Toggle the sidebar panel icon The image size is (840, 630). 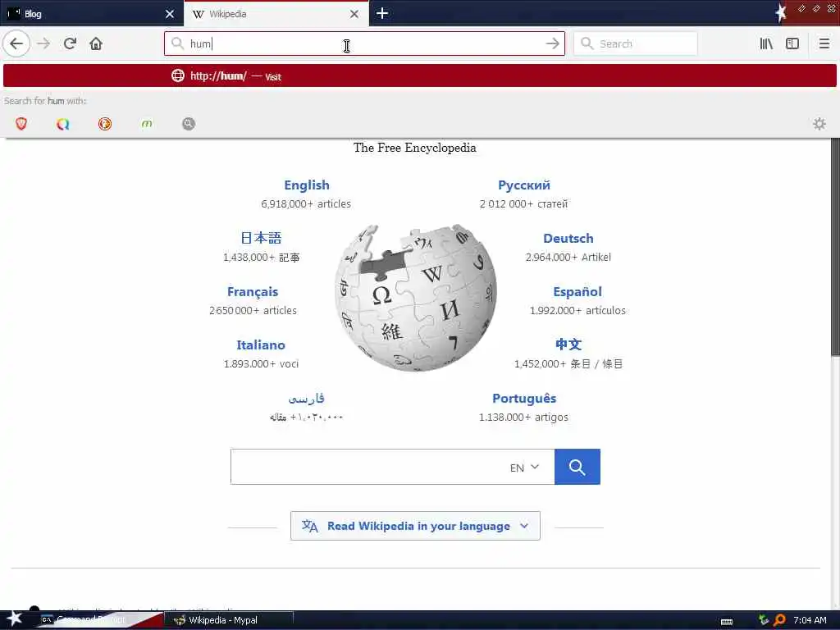point(792,43)
